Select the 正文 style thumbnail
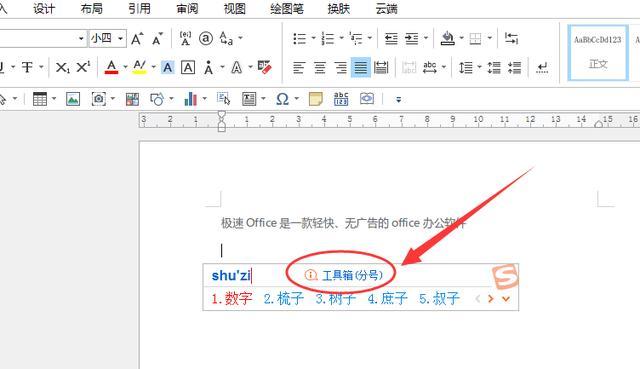The image size is (640, 369). click(598, 52)
